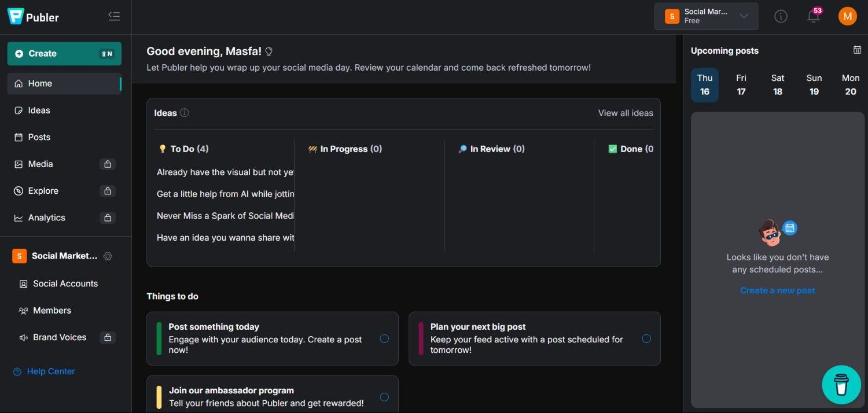Open the M user profile avatar

(848, 16)
